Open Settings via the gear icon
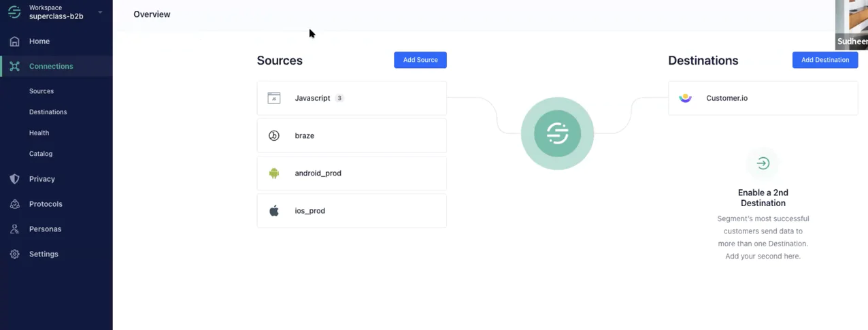The width and height of the screenshot is (868, 330). (x=14, y=254)
